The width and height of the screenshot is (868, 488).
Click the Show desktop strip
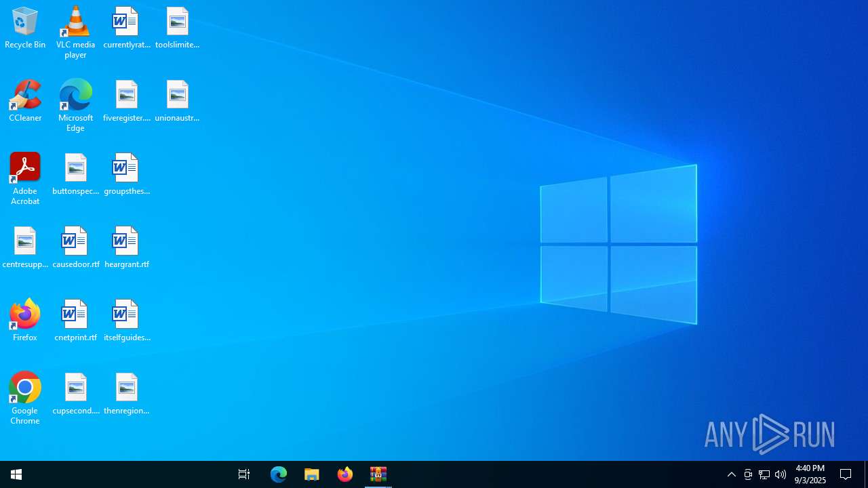pos(866,474)
